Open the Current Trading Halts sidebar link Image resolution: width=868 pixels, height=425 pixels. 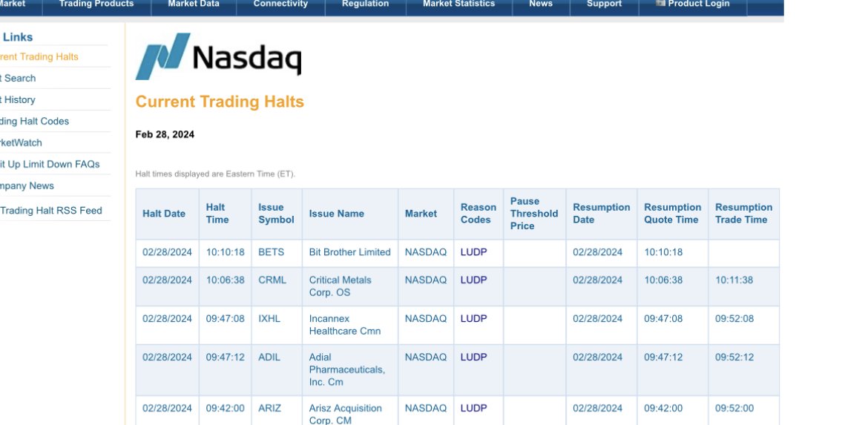pyautogui.click(x=39, y=57)
